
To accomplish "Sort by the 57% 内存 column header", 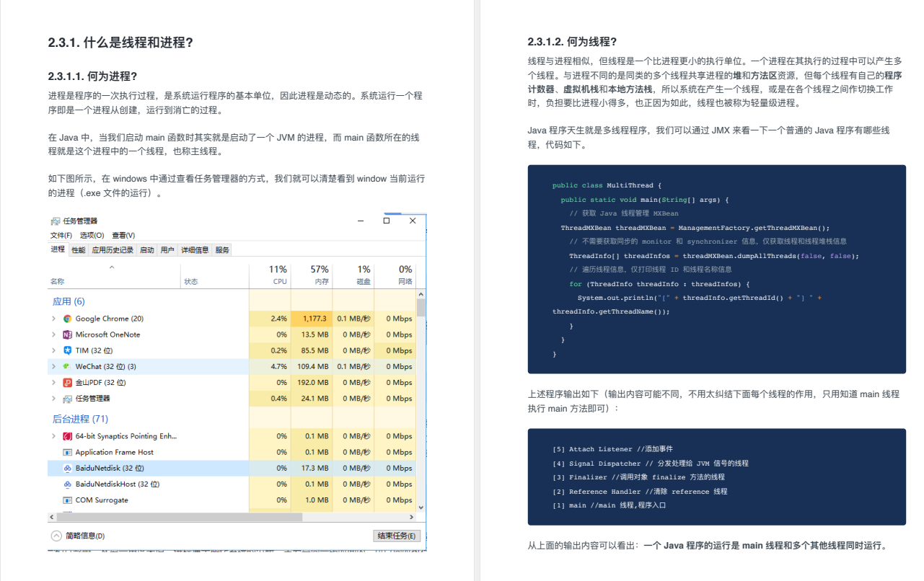I will click(312, 275).
